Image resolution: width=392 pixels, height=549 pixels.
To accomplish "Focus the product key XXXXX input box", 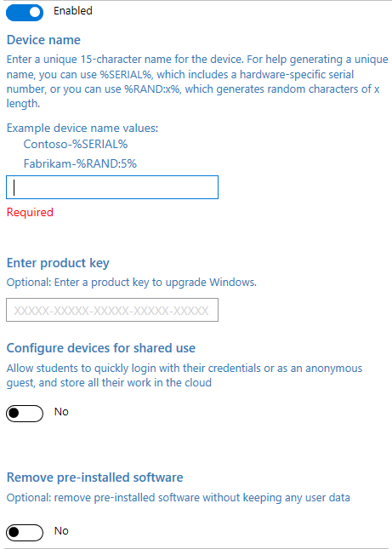I will click(112, 310).
